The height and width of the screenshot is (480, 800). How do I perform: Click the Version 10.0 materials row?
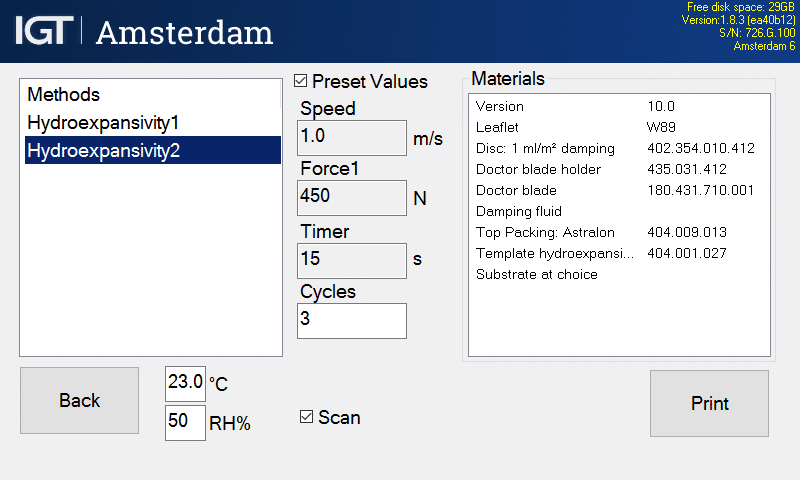pos(618,106)
